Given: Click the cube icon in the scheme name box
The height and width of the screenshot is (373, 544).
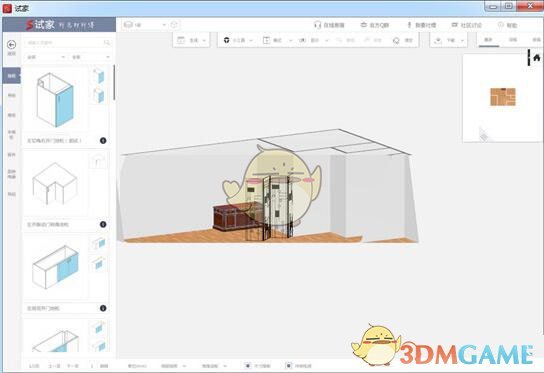Looking at the screenshot, I should (x=128, y=25).
